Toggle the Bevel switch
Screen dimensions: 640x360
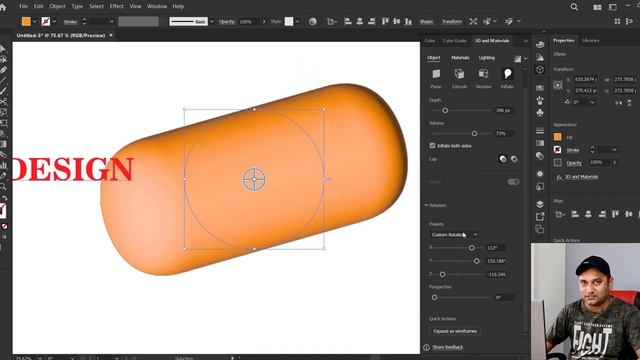pos(513,182)
